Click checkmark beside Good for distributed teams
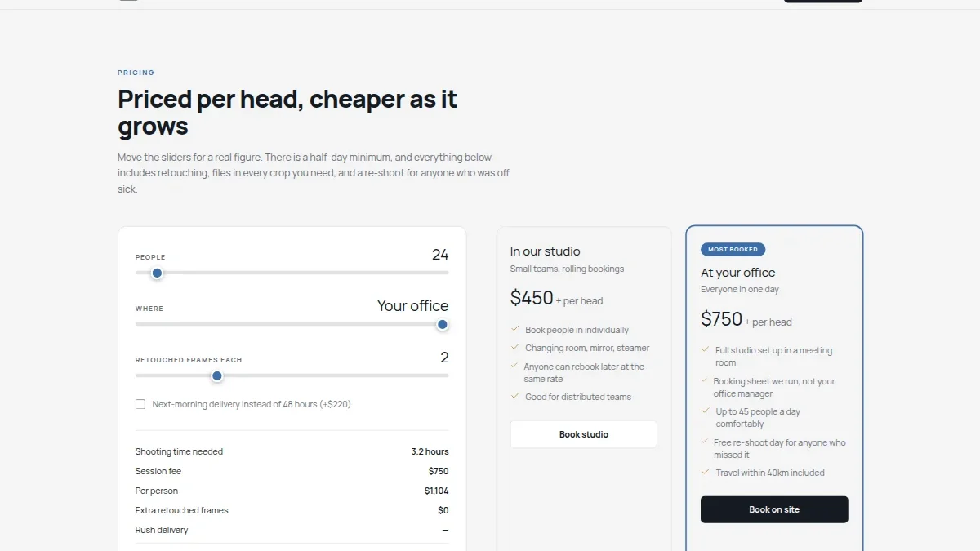Screen dimensions: 980x551 (x=515, y=396)
